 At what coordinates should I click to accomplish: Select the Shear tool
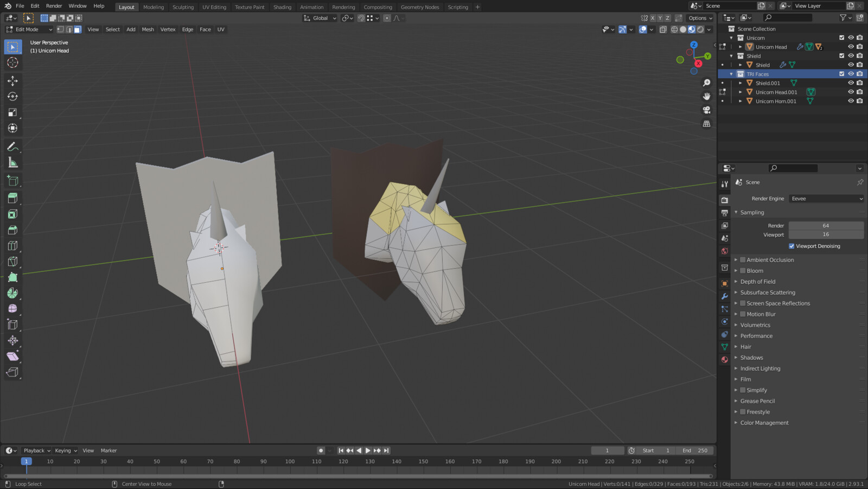(12, 356)
